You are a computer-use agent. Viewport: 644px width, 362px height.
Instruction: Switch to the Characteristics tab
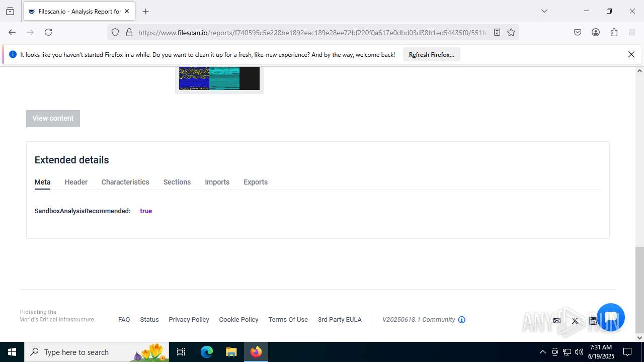[125, 182]
